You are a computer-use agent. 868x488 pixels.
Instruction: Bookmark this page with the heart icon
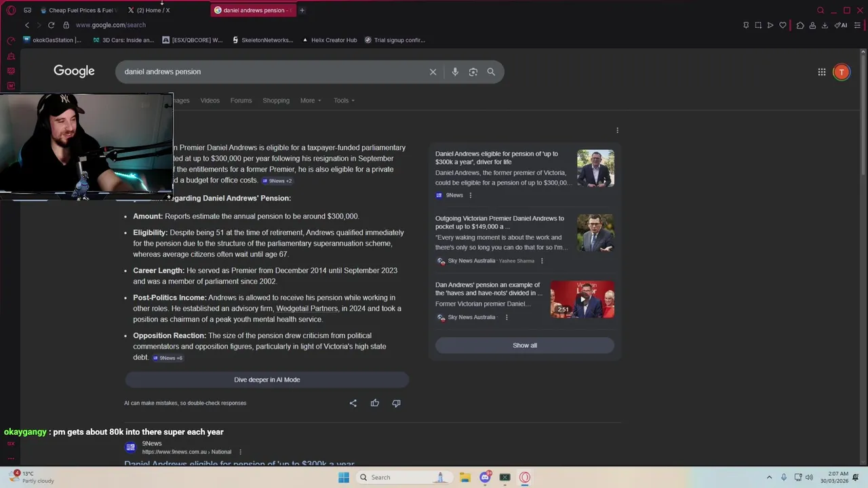click(x=783, y=25)
